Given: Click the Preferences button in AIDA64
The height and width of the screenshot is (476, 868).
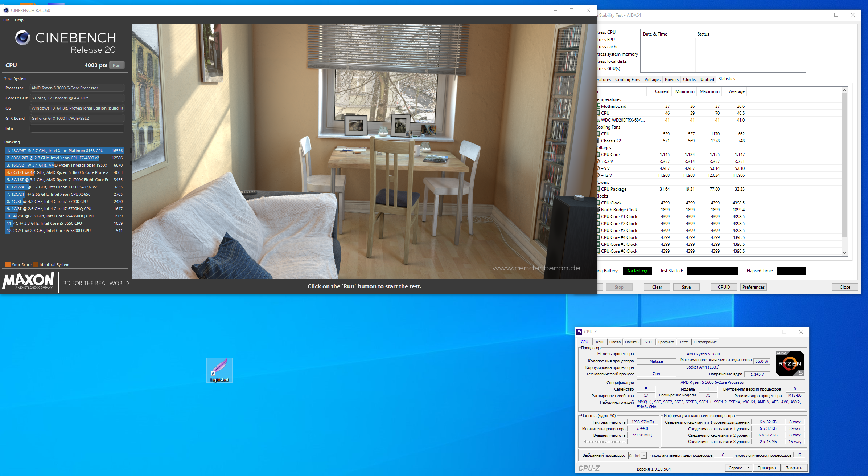Looking at the screenshot, I should click(753, 287).
